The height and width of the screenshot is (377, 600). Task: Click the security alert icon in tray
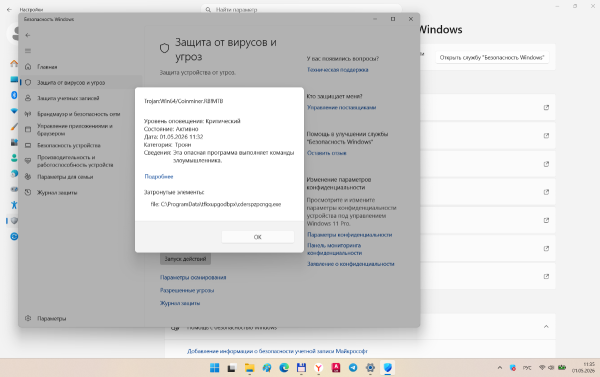point(513,368)
